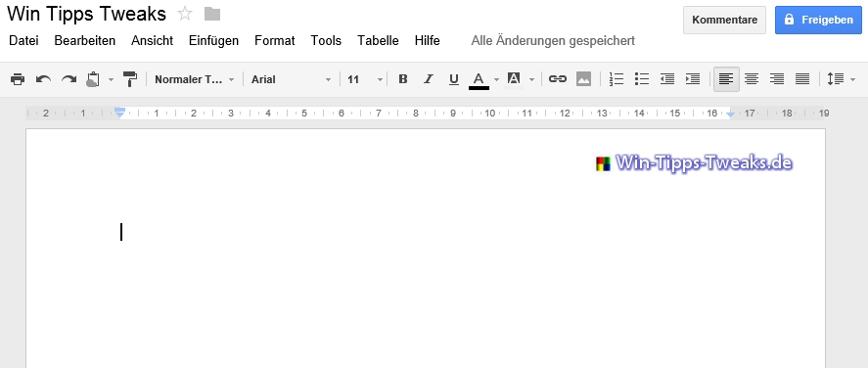Open the line spacing options
The height and width of the screenshot is (368, 868).
841,79
